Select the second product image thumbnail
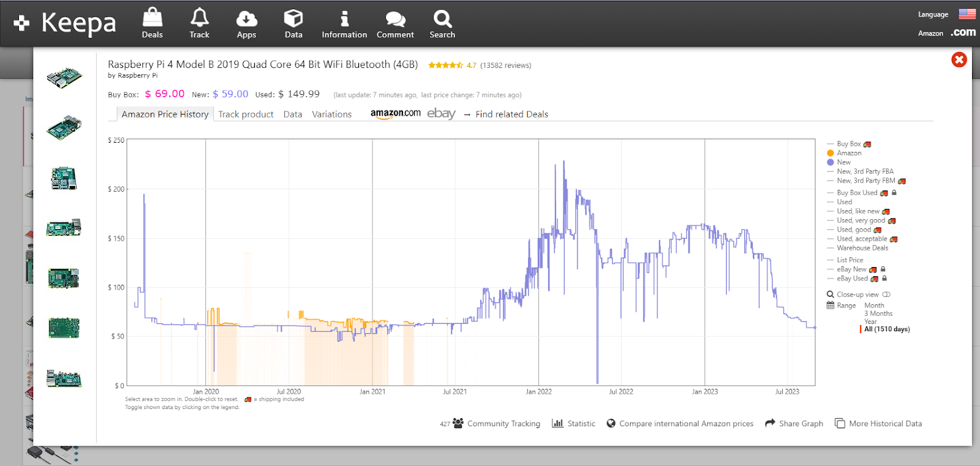The image size is (980, 466). coord(64,128)
